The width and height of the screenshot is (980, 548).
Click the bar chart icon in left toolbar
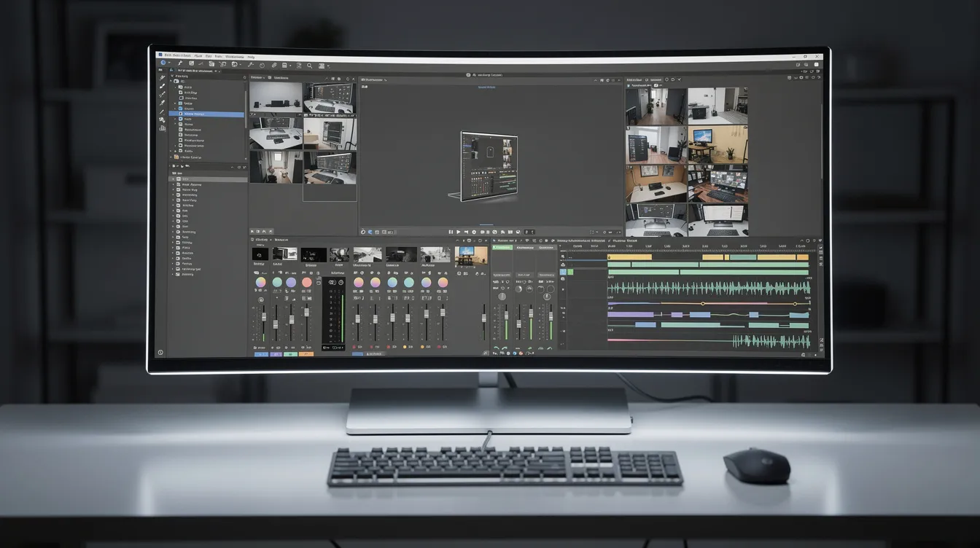click(x=162, y=128)
